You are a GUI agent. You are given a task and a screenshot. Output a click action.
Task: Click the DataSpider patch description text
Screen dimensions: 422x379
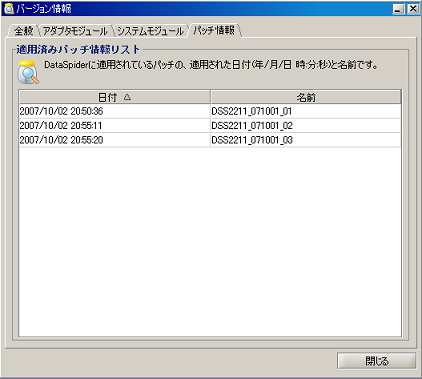point(211,65)
